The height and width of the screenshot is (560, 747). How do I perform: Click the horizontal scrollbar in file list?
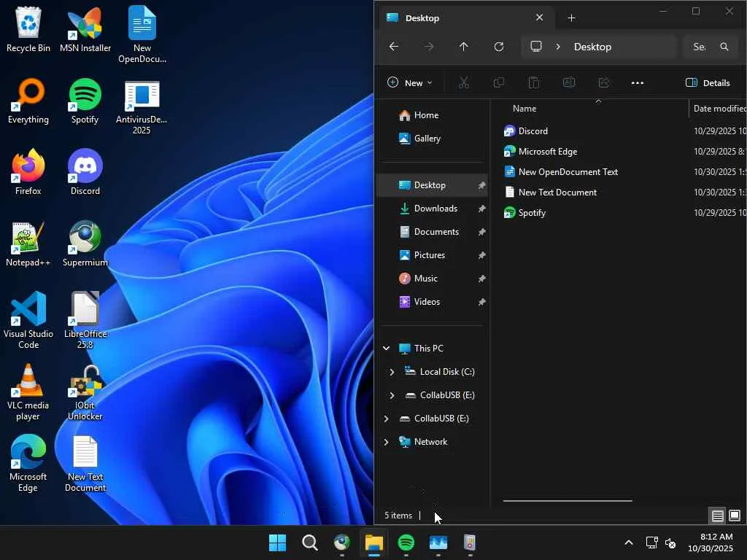coord(568,500)
